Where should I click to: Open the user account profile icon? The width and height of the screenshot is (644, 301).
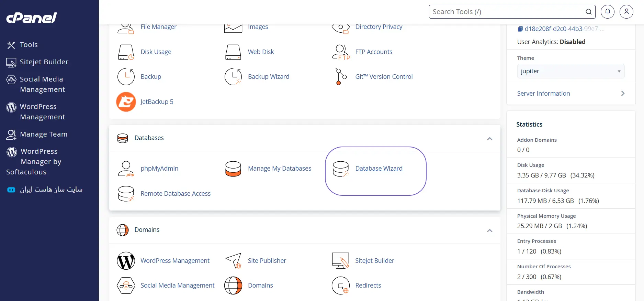tap(626, 12)
